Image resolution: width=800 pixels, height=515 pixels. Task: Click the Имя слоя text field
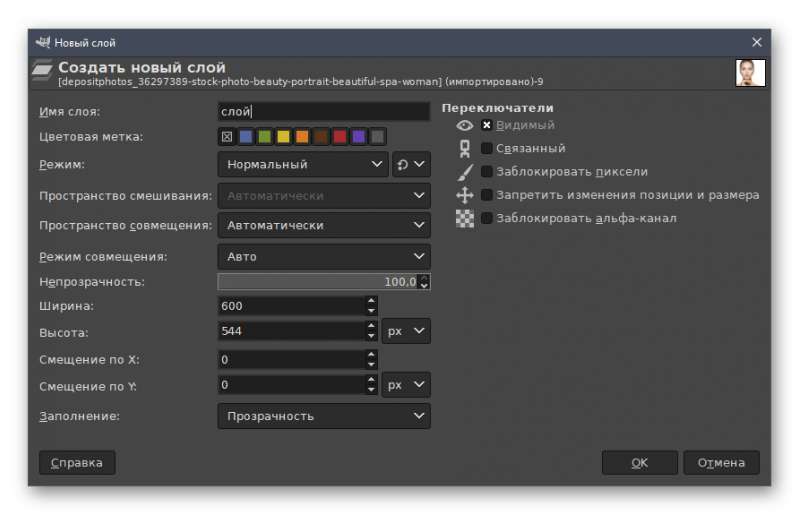[324, 112]
